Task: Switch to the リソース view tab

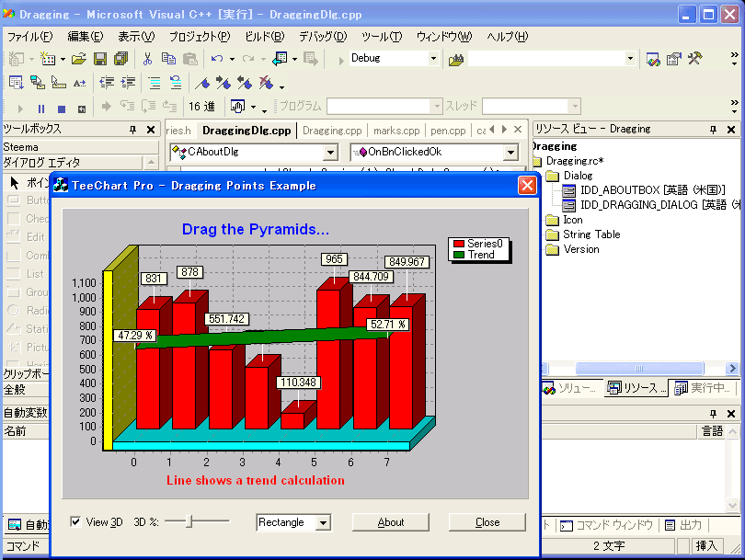Action: coord(636,388)
